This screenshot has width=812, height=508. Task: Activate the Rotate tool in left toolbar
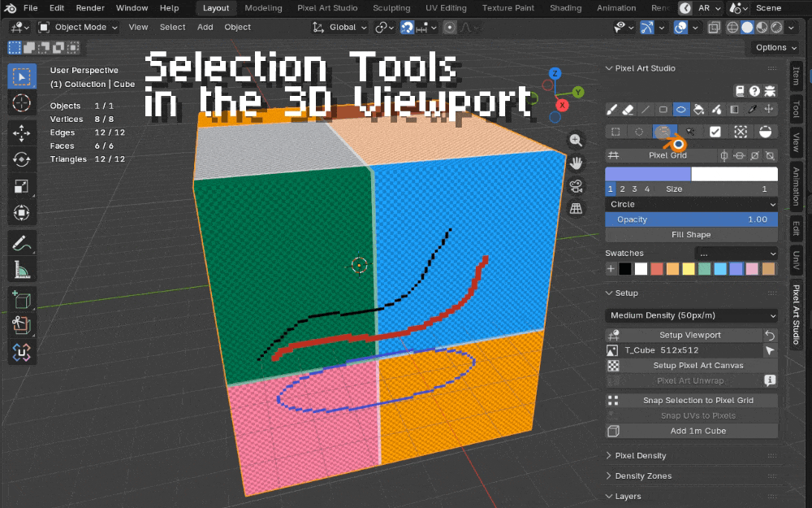[x=21, y=159]
